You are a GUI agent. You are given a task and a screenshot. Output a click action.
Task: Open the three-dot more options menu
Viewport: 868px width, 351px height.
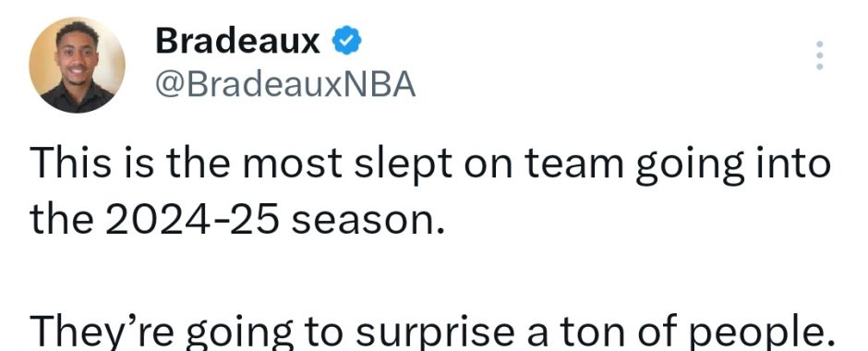tap(820, 55)
